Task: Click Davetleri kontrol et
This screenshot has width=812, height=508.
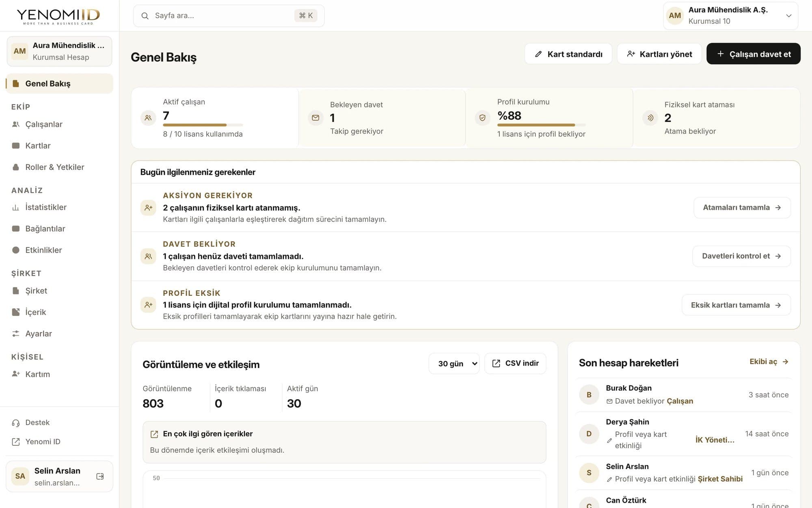Action: (x=742, y=256)
